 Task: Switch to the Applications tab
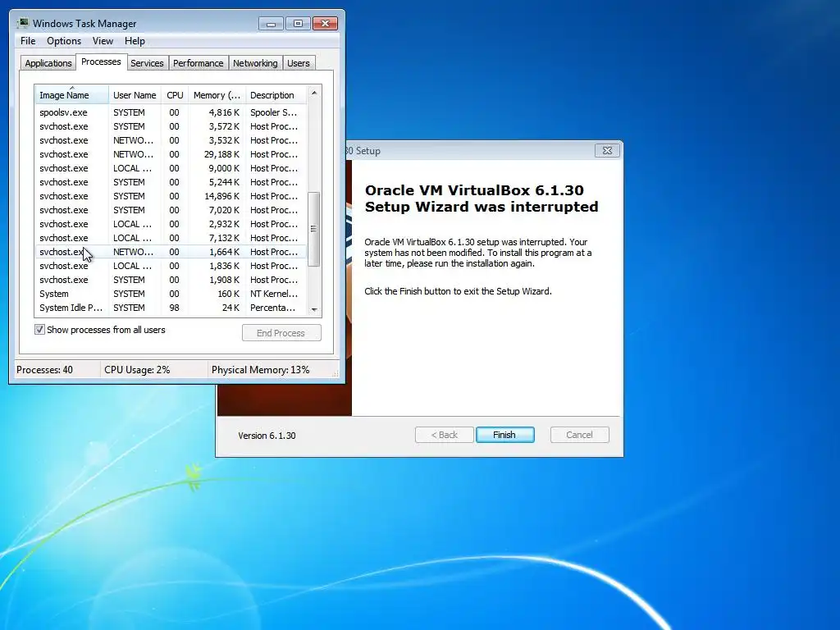click(x=48, y=63)
